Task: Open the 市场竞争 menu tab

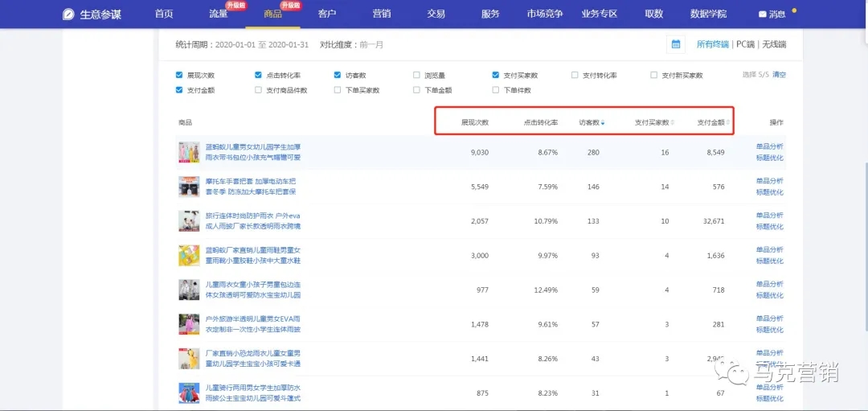Action: 545,14
